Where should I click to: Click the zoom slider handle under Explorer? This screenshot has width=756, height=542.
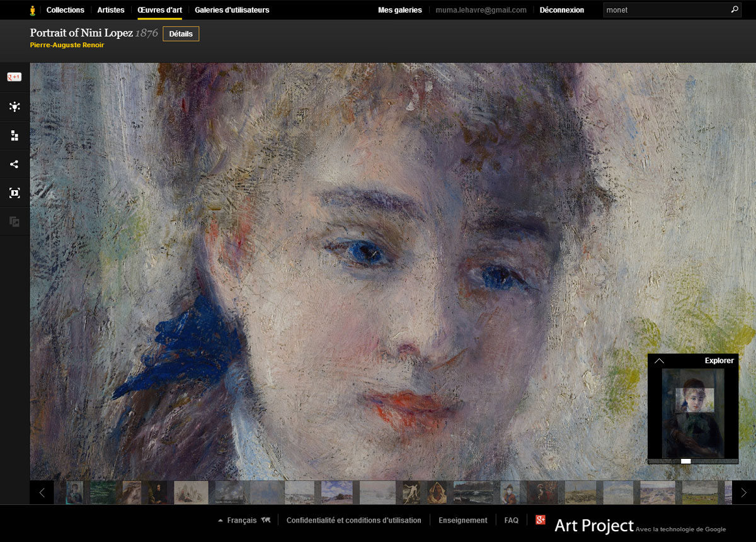(686, 461)
